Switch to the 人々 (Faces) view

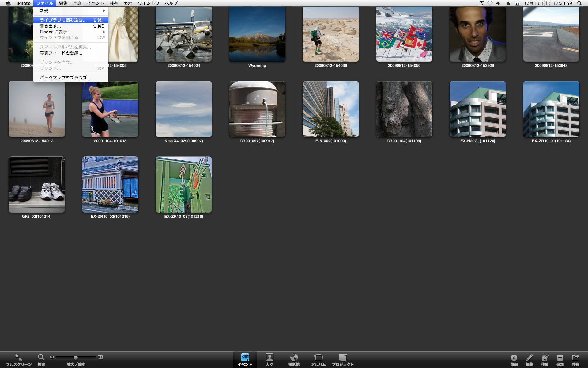point(269,358)
